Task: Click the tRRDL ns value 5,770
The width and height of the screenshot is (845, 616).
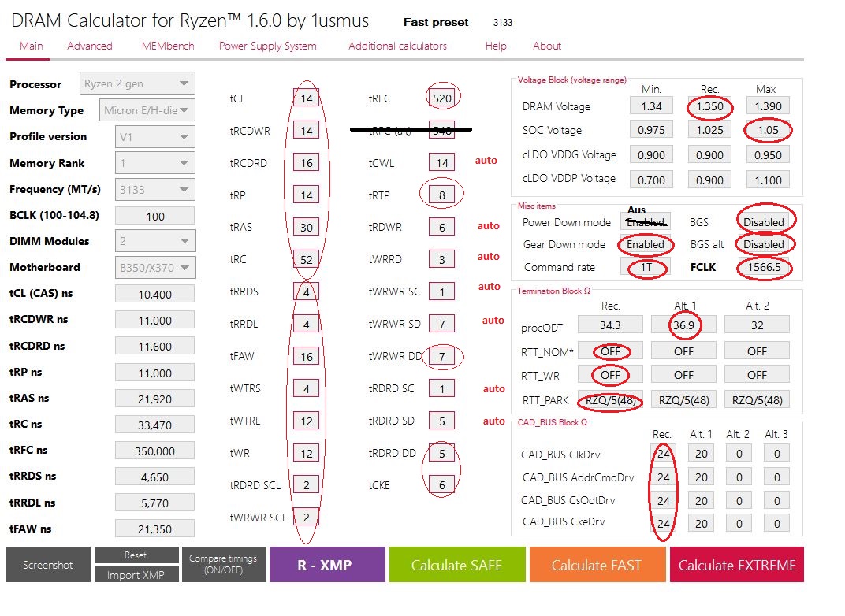Action: pyautogui.click(x=155, y=503)
